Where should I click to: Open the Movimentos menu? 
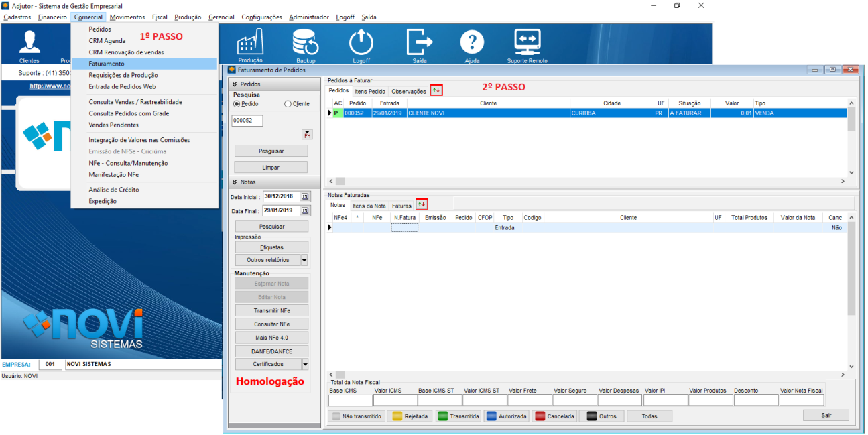pyautogui.click(x=127, y=17)
